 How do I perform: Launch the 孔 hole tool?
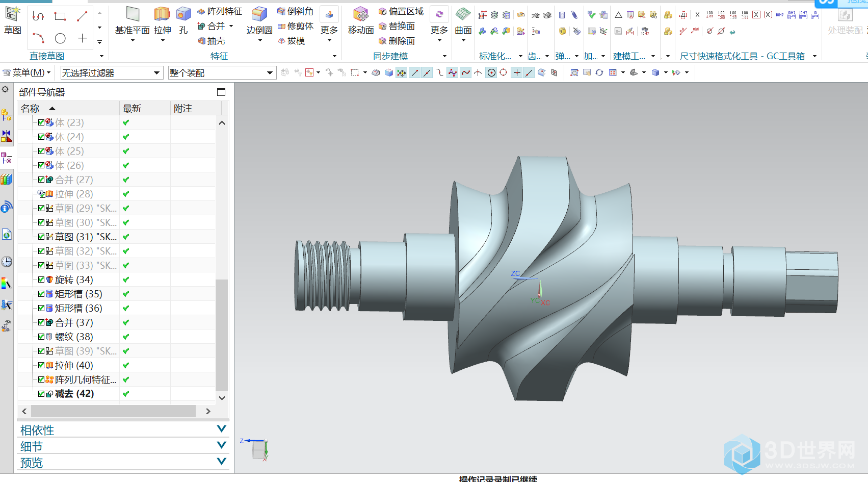(183, 21)
